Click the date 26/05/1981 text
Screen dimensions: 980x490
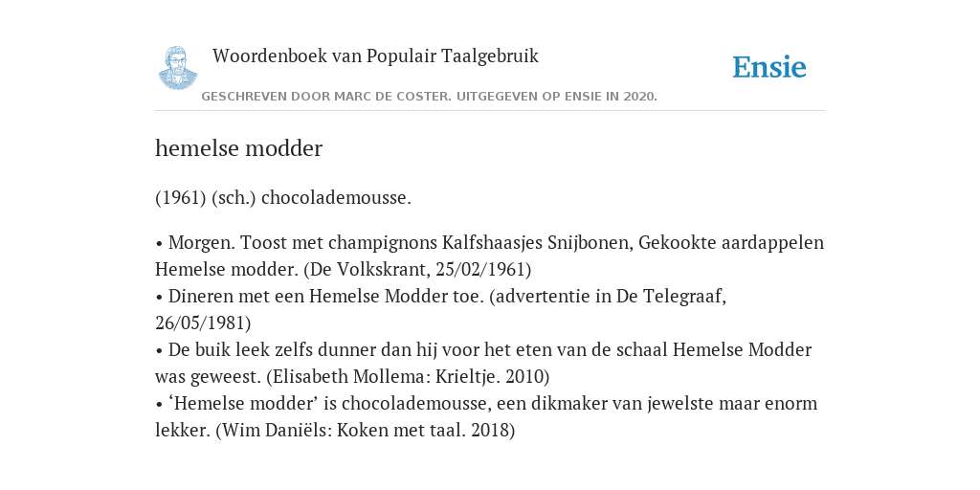pos(203,323)
